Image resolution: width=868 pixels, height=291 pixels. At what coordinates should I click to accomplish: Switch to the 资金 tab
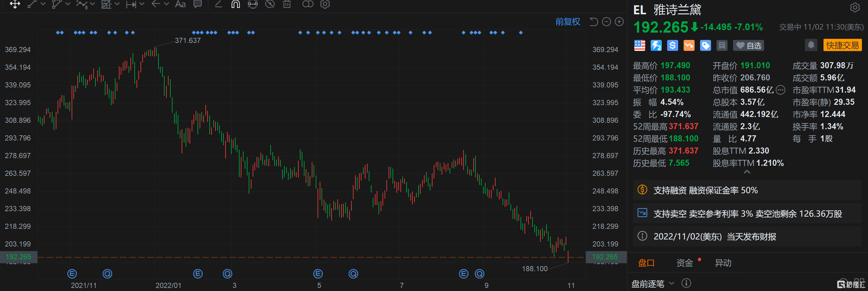point(684,263)
